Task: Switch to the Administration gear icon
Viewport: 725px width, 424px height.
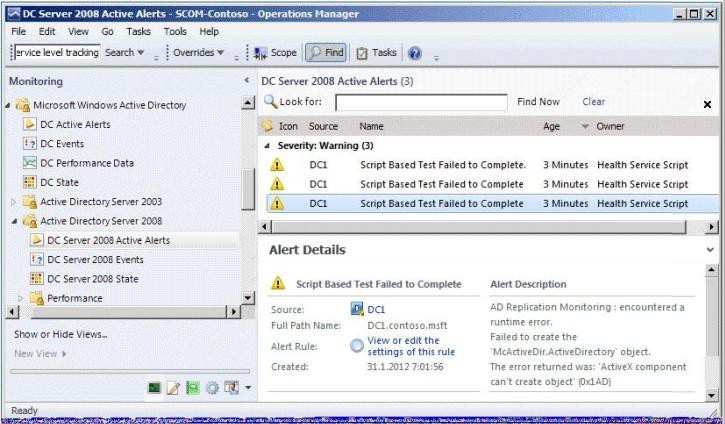Action: [212, 387]
